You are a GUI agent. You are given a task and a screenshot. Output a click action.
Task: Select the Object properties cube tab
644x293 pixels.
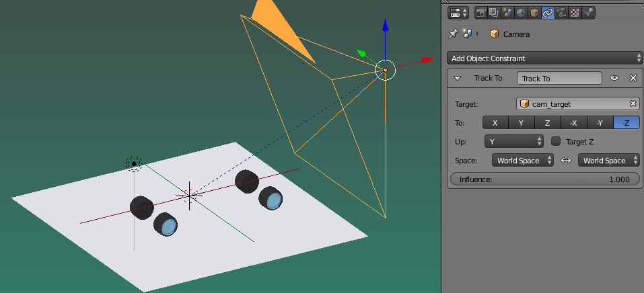click(534, 12)
